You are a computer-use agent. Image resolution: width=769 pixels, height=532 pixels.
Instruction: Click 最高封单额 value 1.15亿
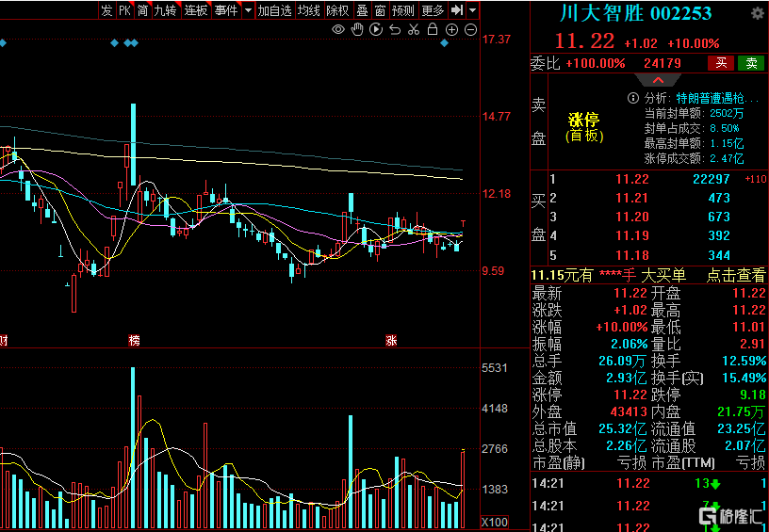(x=727, y=143)
